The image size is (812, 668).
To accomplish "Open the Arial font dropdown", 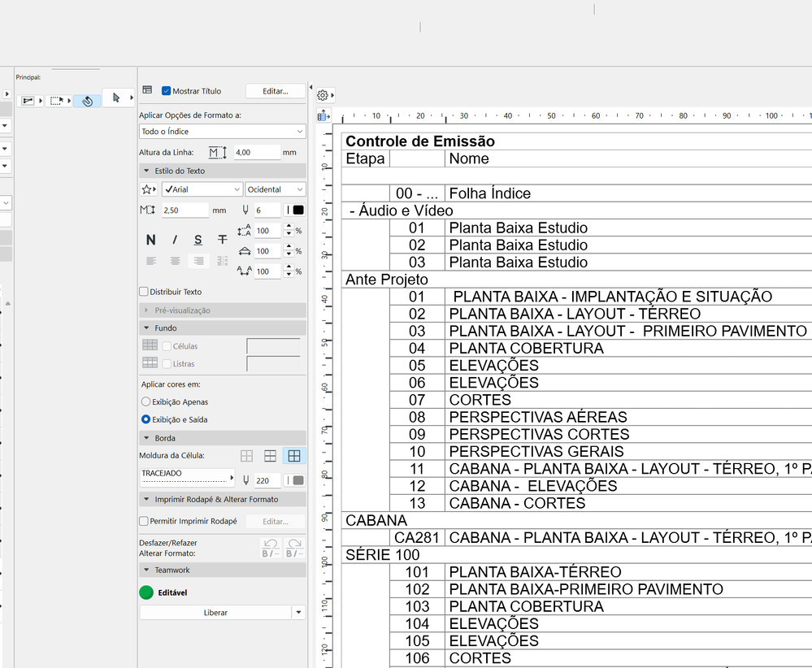I will click(202, 189).
